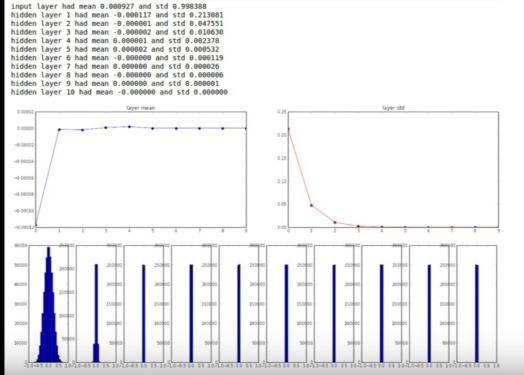
Task: Click std value 0.047551 in layer 2 line
Action: click(206, 24)
